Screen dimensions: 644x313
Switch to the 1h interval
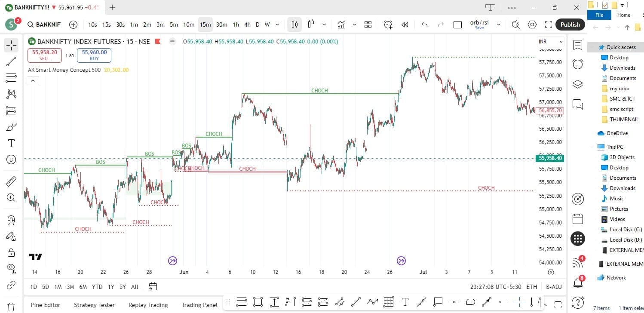point(236,25)
